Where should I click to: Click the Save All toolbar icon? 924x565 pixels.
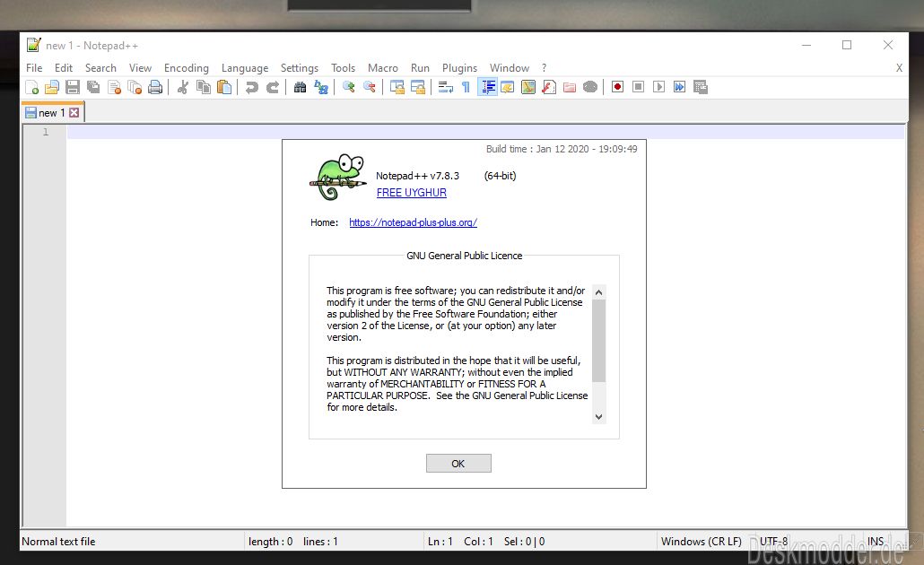(x=93, y=87)
